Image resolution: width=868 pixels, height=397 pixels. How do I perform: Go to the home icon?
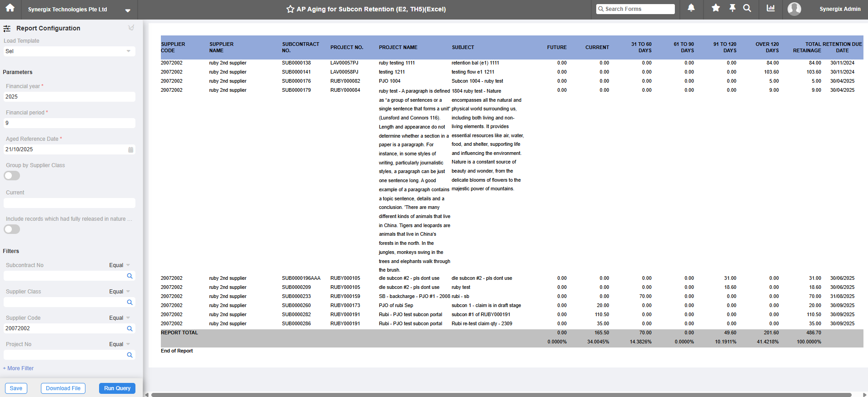[10, 8]
